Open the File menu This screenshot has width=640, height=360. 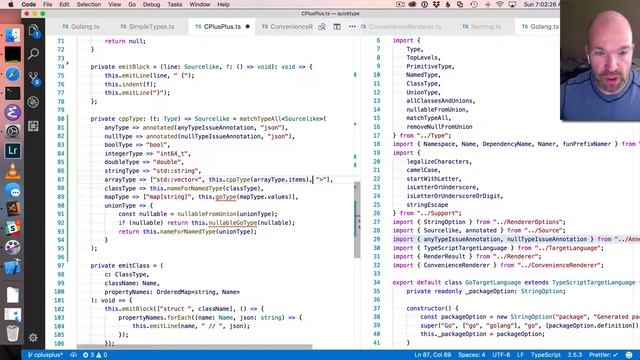pyautogui.click(x=48, y=4)
